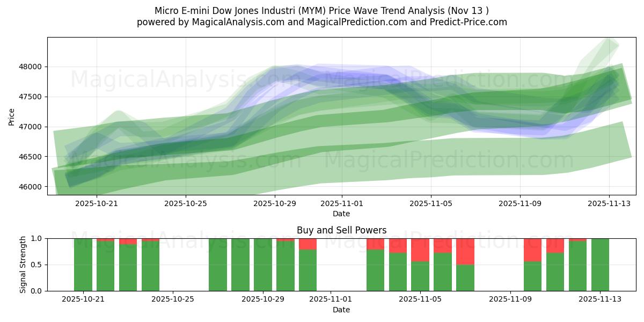Click the Date label under the price chart
The height and width of the screenshot is (322, 644).
tap(340, 214)
